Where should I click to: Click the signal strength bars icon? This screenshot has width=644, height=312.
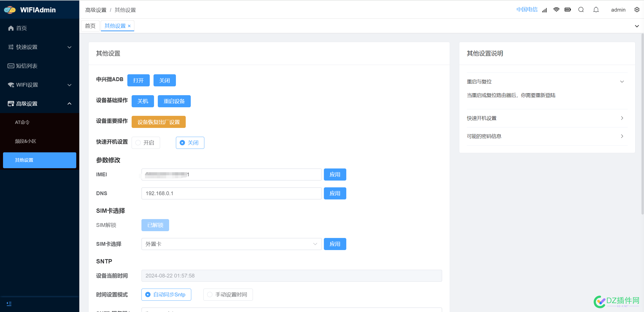click(545, 10)
